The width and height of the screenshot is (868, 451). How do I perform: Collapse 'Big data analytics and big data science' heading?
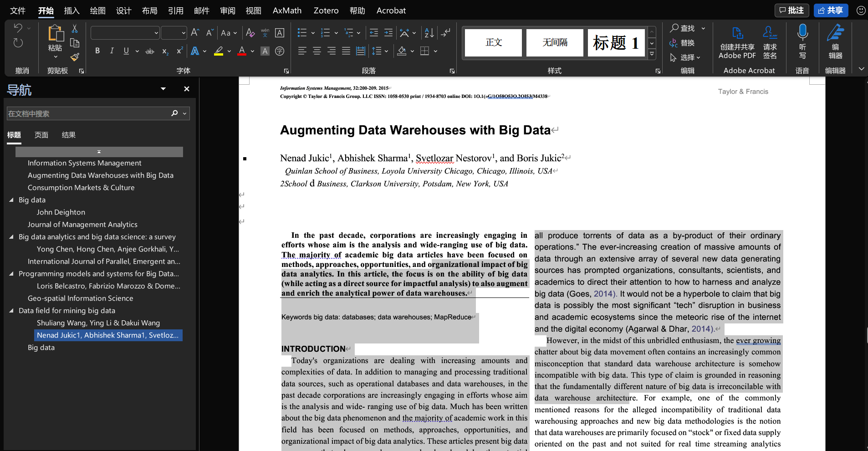click(x=11, y=237)
